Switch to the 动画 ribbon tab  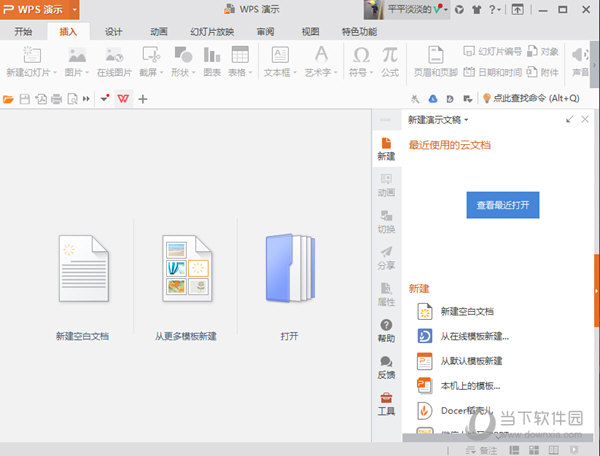tap(159, 32)
